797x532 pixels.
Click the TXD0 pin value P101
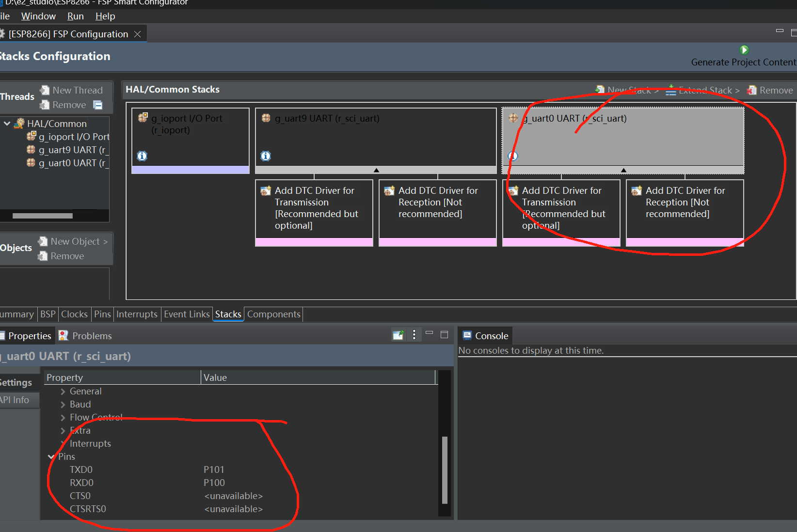(214, 469)
